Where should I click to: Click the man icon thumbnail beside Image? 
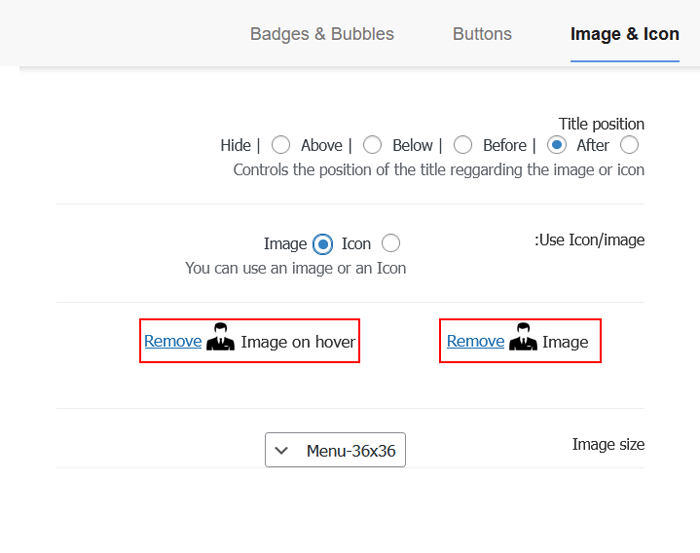[523, 339]
